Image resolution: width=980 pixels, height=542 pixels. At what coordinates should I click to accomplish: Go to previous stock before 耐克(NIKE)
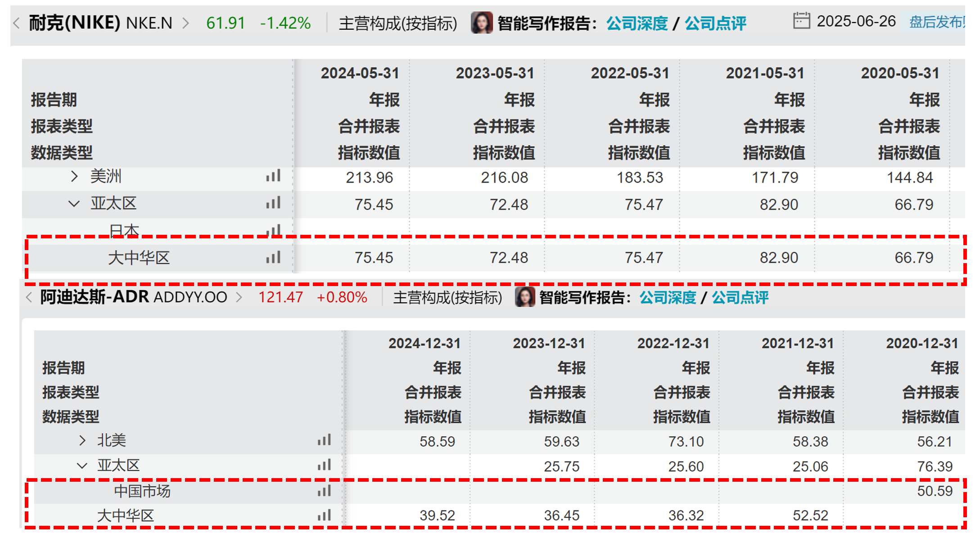coord(17,23)
